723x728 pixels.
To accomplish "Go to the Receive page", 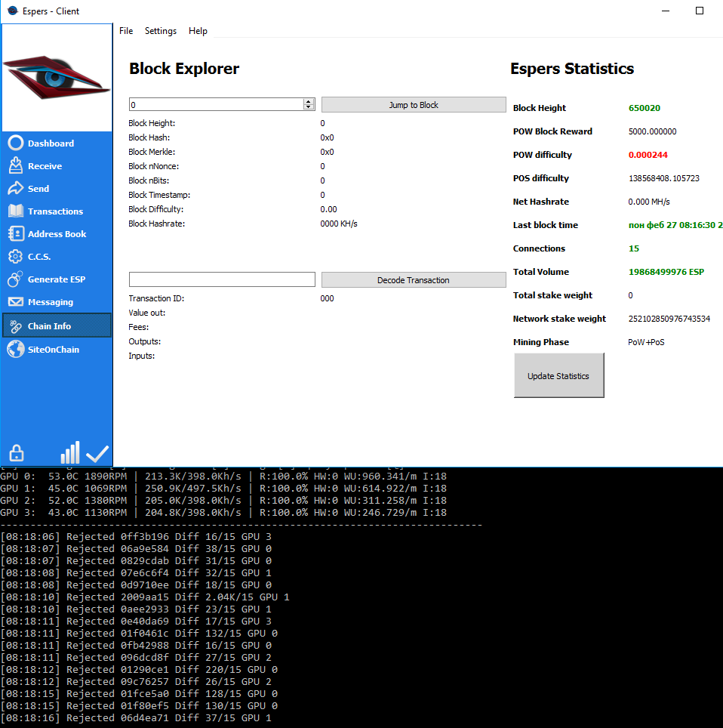I will click(57, 165).
